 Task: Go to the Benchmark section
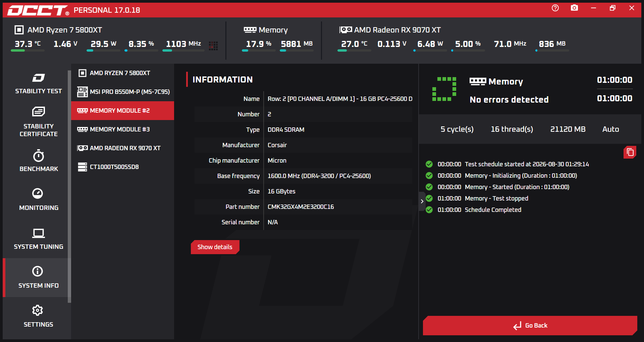pos(38,161)
